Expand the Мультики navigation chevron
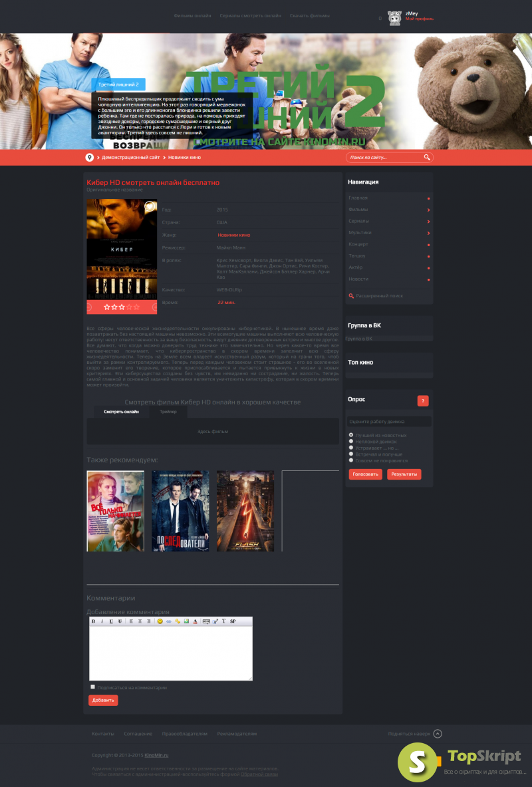The width and height of the screenshot is (532, 787). [428, 233]
